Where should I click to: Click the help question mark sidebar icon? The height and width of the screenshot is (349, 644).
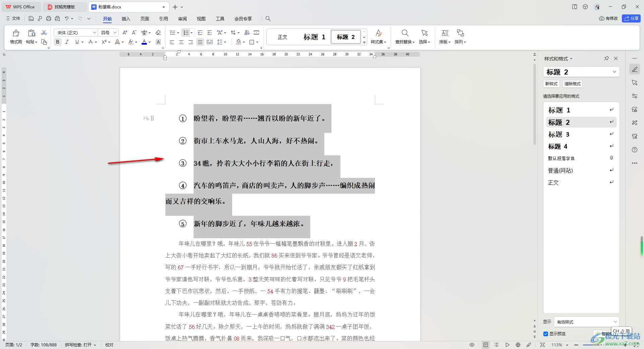tap(635, 150)
